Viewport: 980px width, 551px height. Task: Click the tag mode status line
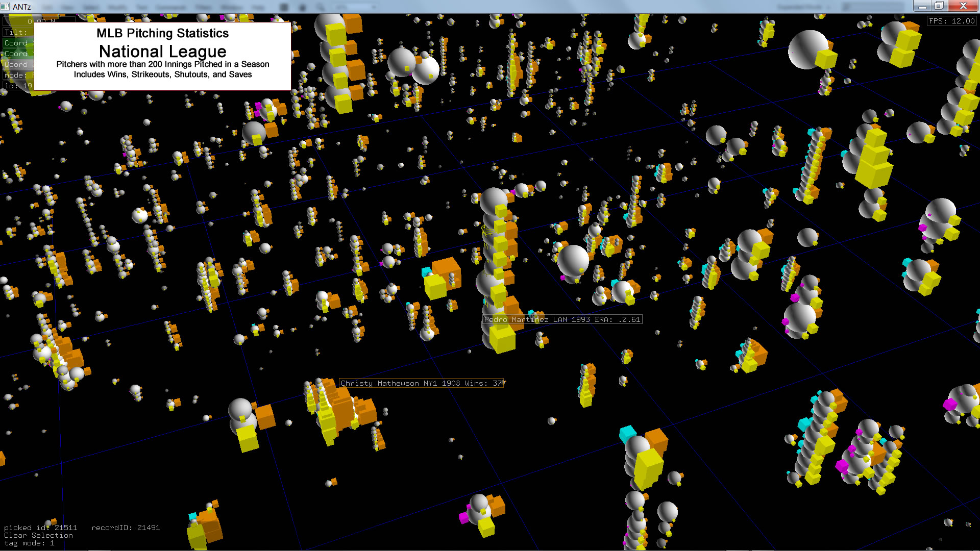[29, 543]
